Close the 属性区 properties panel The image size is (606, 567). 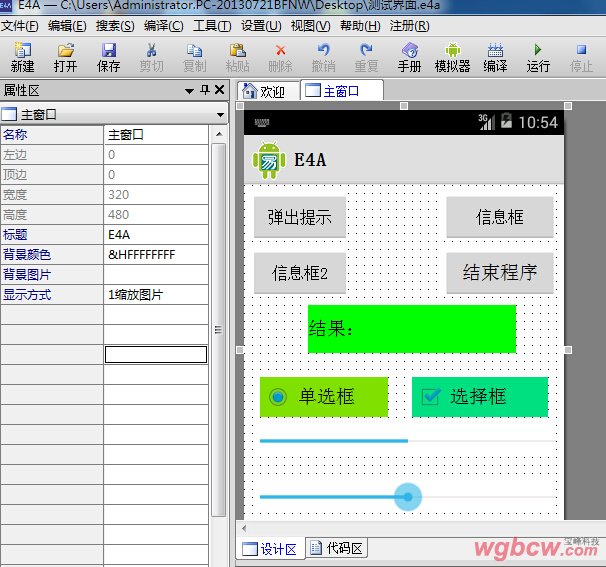pos(220,90)
